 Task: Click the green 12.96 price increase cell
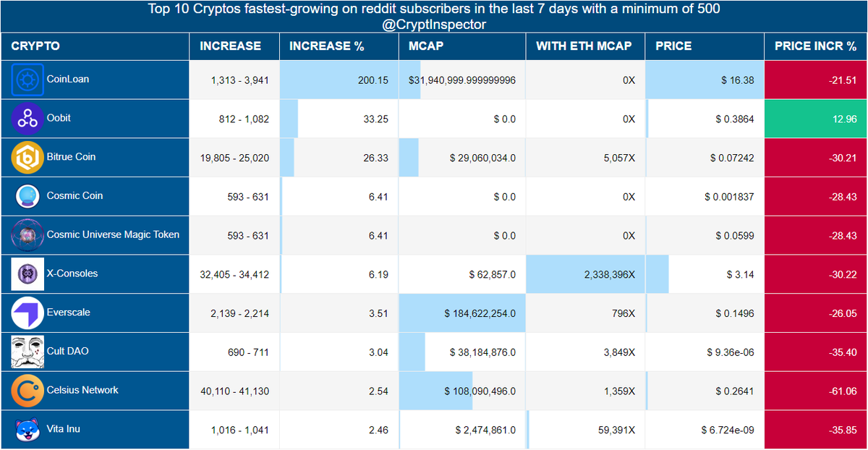(x=816, y=119)
